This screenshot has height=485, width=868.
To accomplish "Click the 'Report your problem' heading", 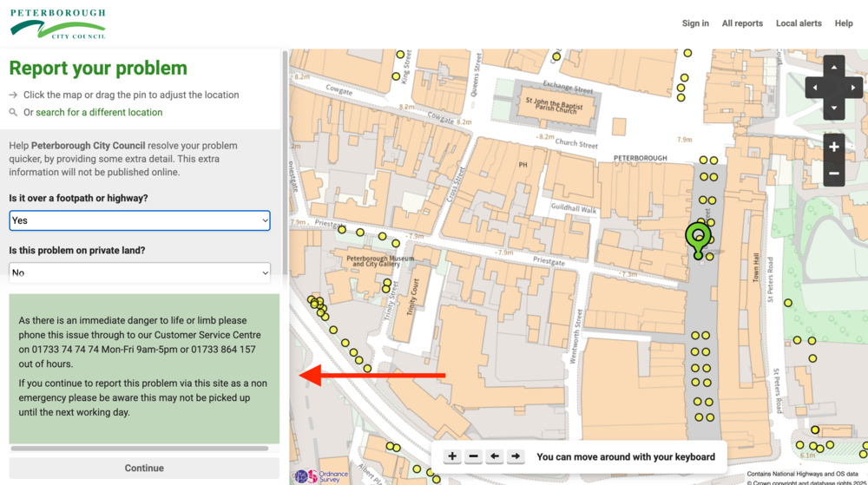I will (x=98, y=68).
